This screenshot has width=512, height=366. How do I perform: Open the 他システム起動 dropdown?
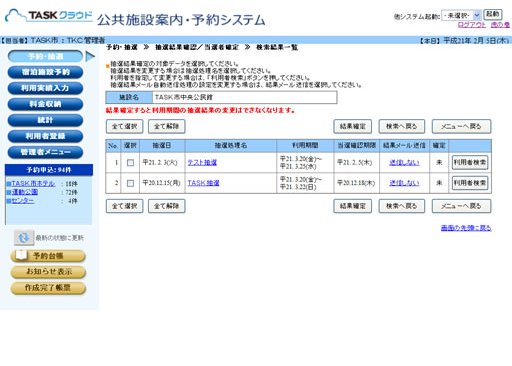[461, 15]
